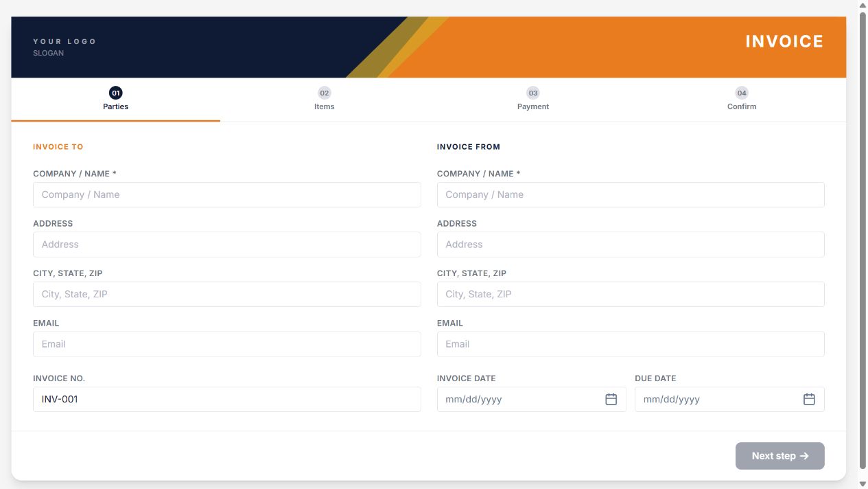Click the step 04 number badge
The height and width of the screenshot is (489, 868).
742,93
